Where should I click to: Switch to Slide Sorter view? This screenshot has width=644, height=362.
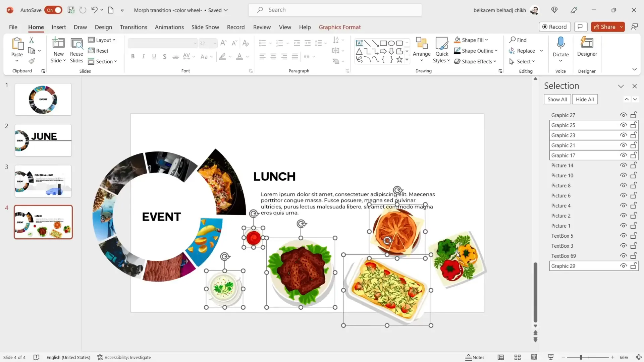point(518,357)
